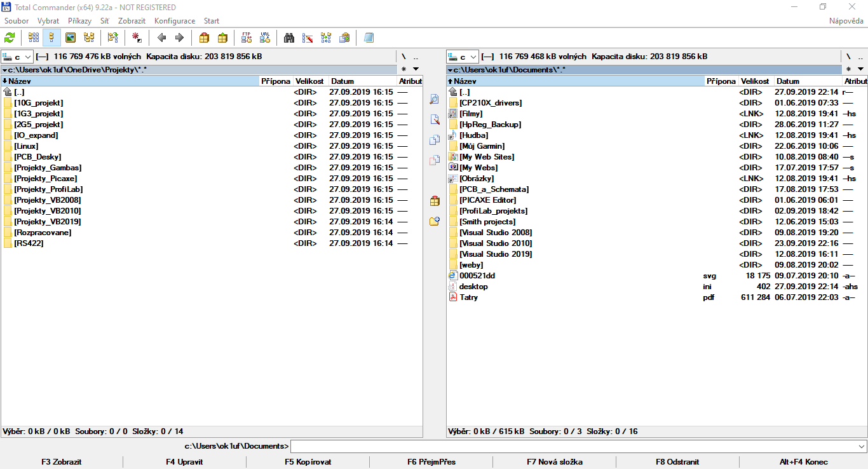Image resolution: width=868 pixels, height=469 pixels.
Task: Toggle the directory tree view button
Action: coord(89,37)
